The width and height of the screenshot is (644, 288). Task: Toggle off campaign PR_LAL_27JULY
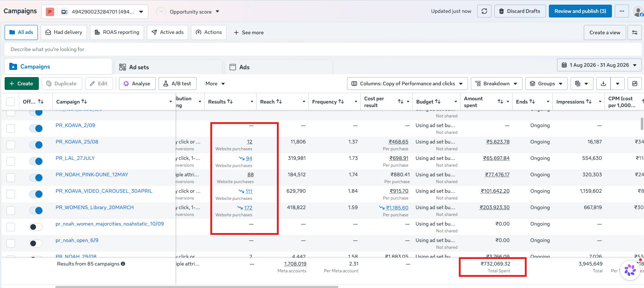click(x=36, y=161)
